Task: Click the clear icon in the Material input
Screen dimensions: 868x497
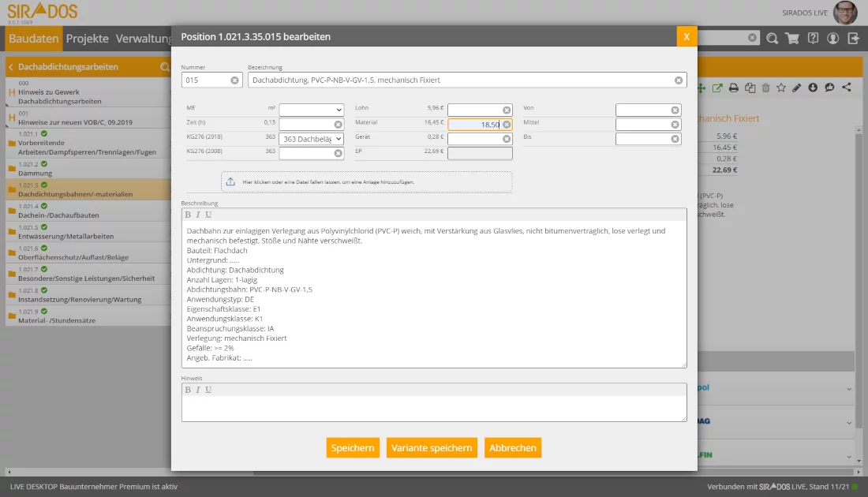Action: (507, 125)
